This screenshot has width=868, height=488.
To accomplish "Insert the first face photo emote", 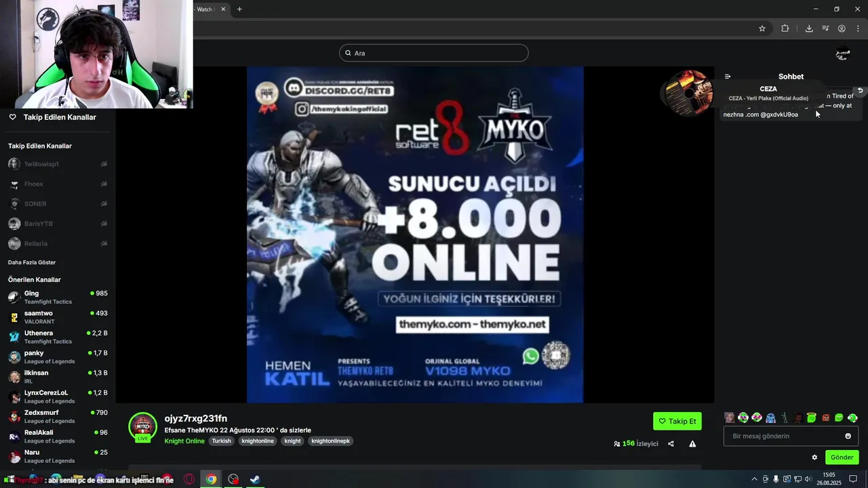I will click(x=729, y=418).
